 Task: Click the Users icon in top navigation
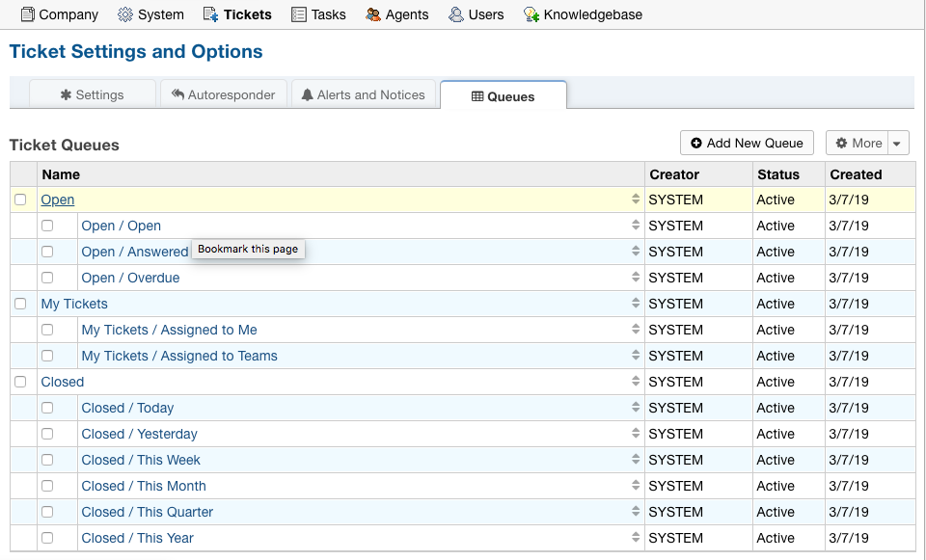coord(456,14)
